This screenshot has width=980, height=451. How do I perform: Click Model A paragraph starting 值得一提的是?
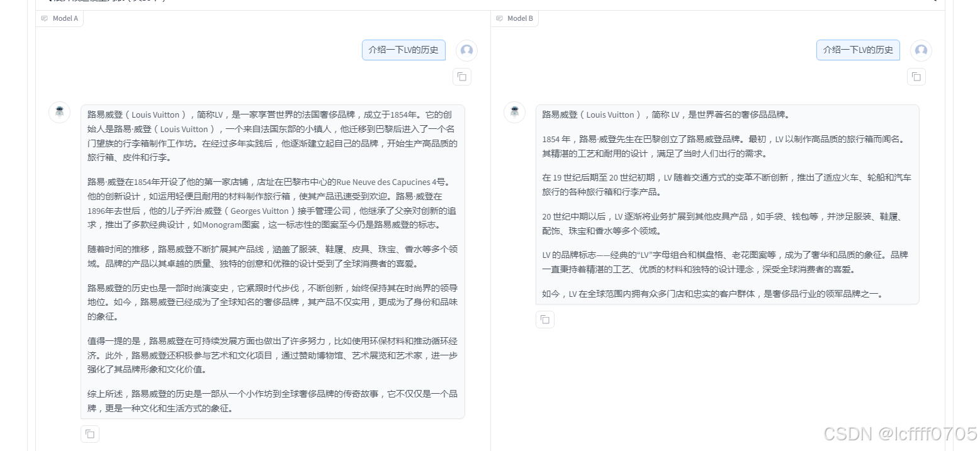(273, 355)
